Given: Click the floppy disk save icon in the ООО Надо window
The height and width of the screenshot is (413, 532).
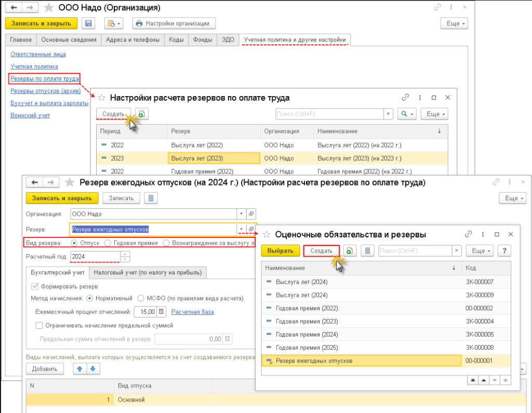Looking at the screenshot, I should pos(88,23).
